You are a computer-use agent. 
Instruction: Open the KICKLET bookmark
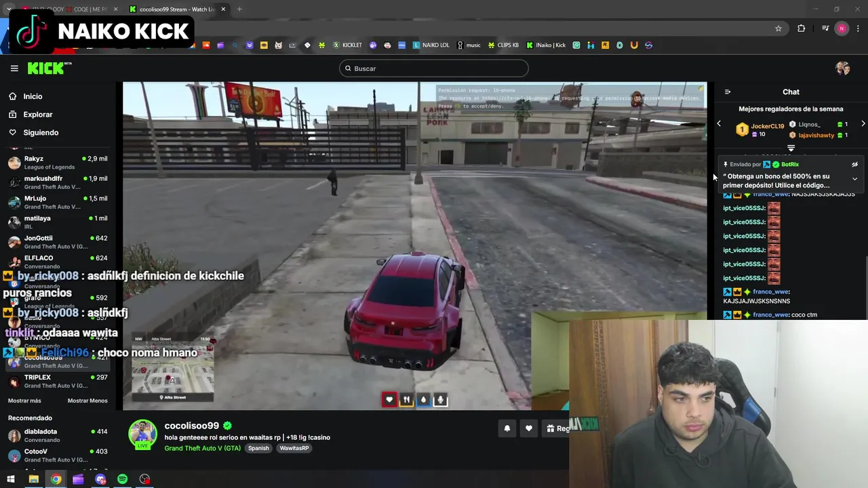347,45
